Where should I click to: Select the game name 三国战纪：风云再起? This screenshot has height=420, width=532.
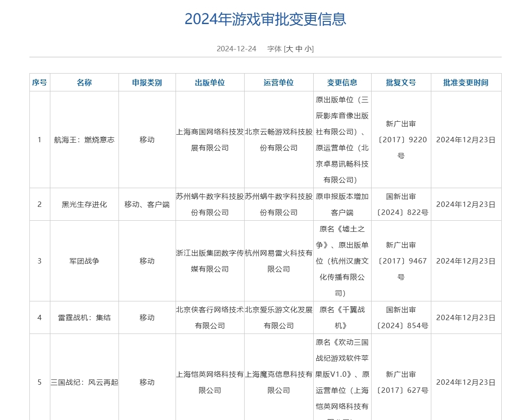(85, 382)
